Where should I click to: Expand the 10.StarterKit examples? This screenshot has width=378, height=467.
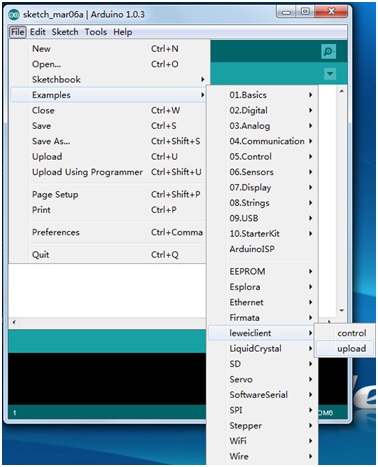click(262, 233)
